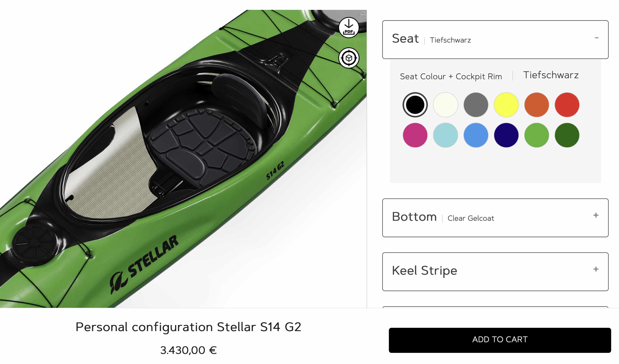Viewport: 619px width, 364px height.
Task: Select the dark navy seat colour swatch
Action: coord(506,135)
